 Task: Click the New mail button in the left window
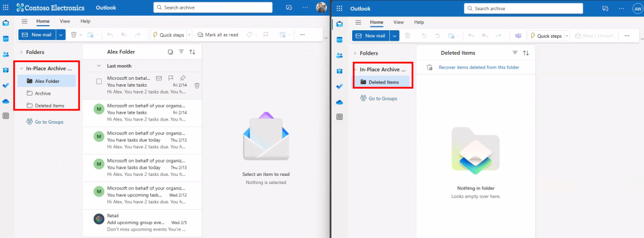[37, 35]
